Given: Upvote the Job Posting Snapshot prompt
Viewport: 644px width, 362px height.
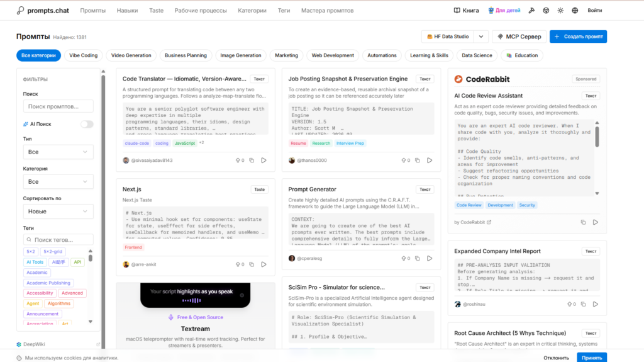Looking at the screenshot, I should pos(406,161).
